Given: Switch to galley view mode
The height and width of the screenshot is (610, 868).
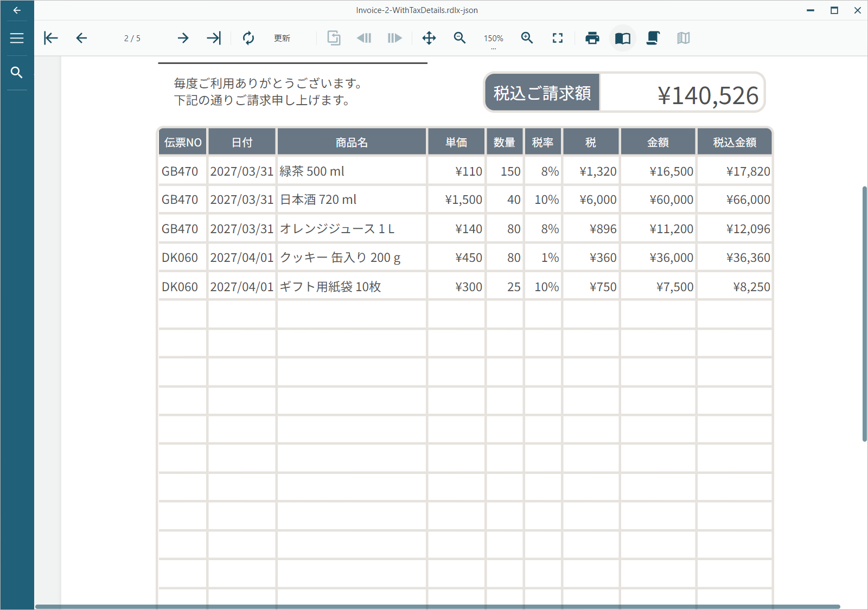Looking at the screenshot, I should (x=684, y=38).
